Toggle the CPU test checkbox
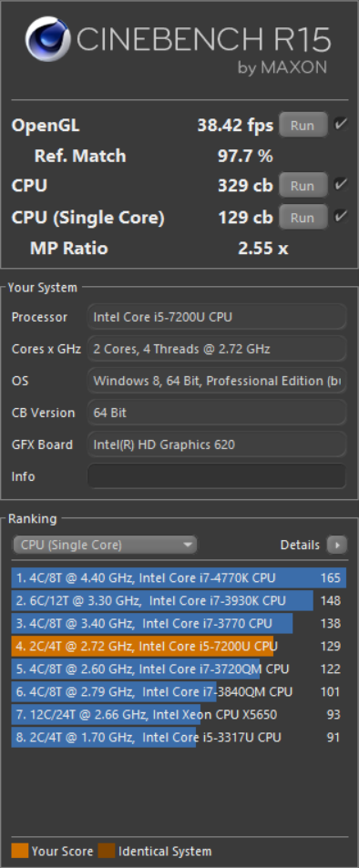359x868 pixels. (x=341, y=185)
